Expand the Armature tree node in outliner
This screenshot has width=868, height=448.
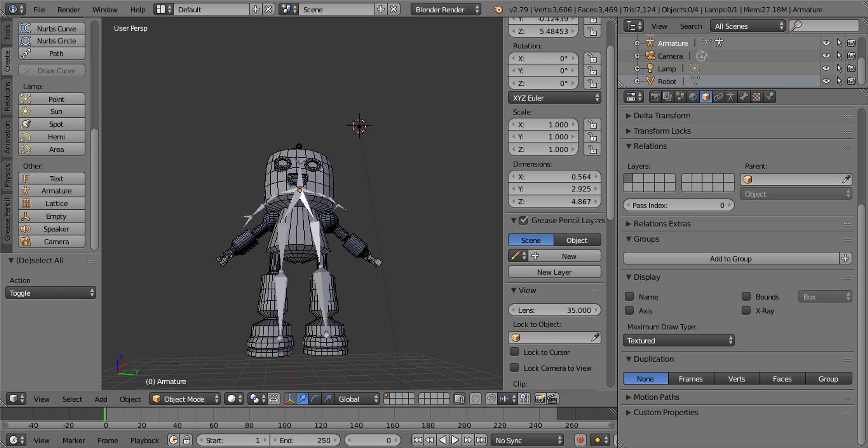637,43
